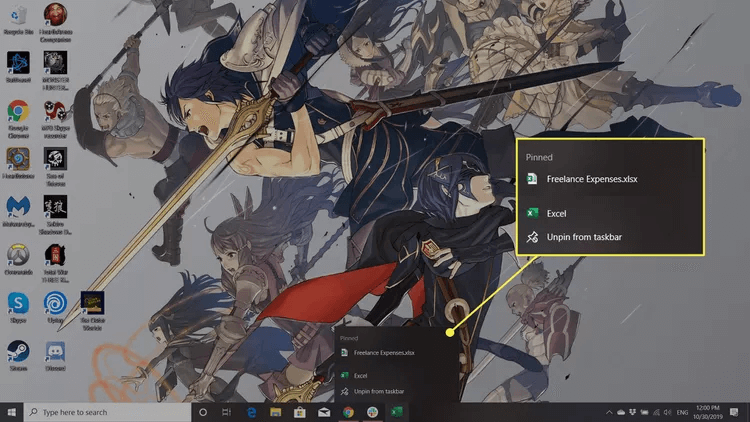Select the Steam desktop shortcut
This screenshot has width=750, height=422.
point(18,355)
